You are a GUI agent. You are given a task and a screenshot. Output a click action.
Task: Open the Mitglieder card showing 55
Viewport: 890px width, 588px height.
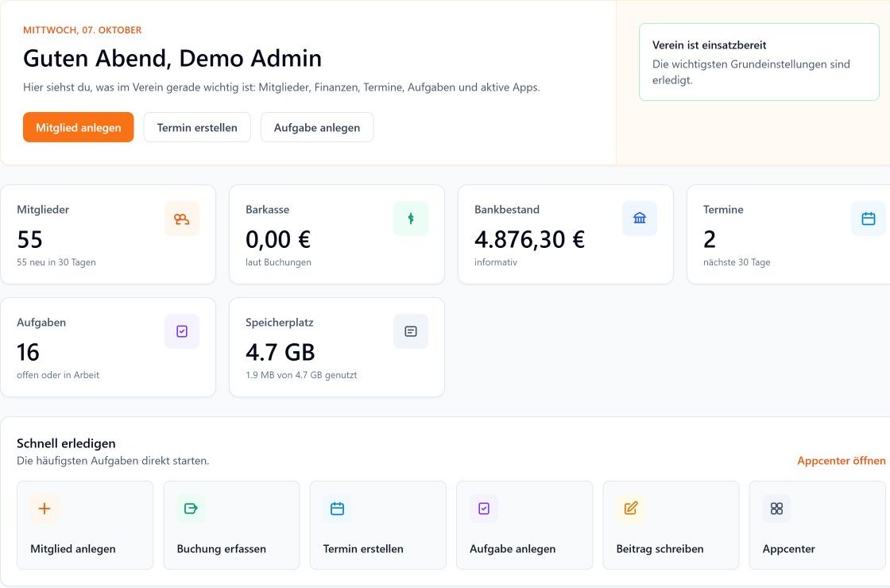tap(108, 234)
